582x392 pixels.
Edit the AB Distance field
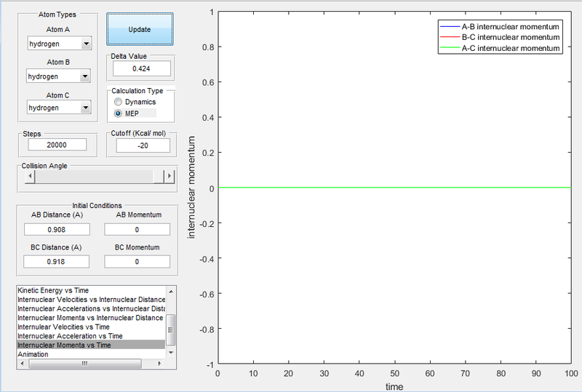coord(57,229)
